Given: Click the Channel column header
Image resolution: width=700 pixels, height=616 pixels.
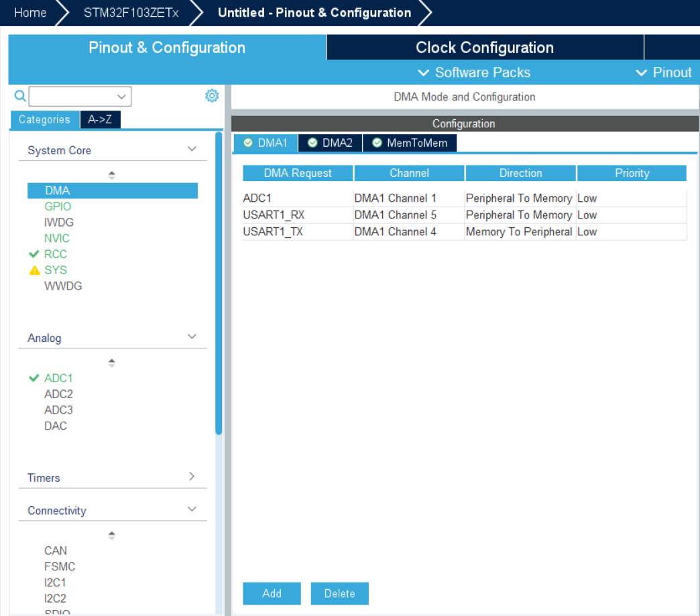Looking at the screenshot, I should tap(409, 173).
